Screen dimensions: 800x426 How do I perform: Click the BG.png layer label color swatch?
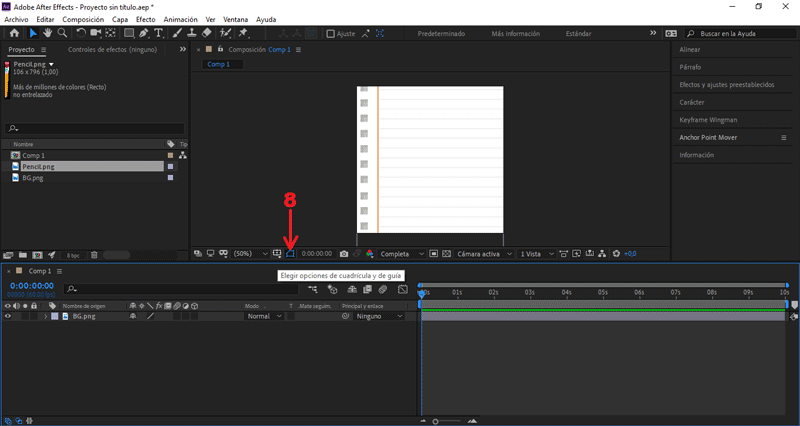click(x=55, y=316)
